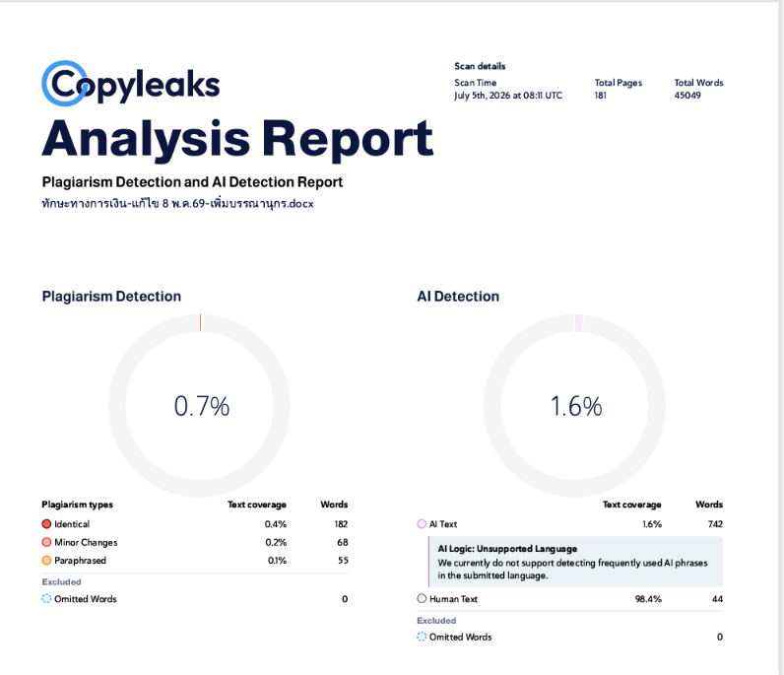Click the 'AI Detection' section heading
784x675 pixels.
458,297
